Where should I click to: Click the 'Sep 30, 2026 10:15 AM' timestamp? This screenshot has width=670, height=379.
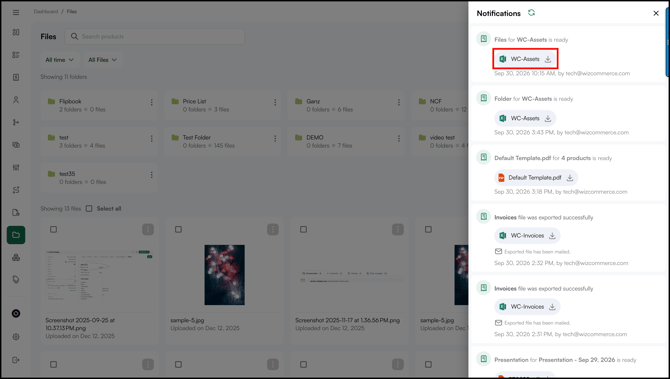(x=525, y=73)
